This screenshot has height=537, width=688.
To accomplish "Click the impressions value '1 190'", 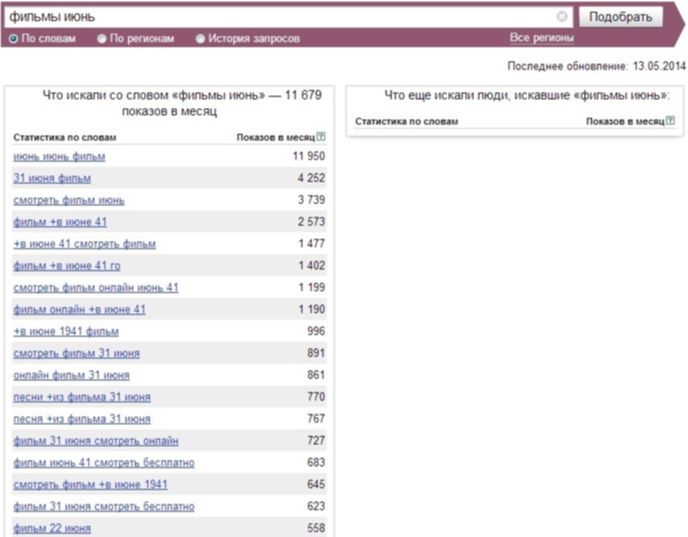I will pyautogui.click(x=312, y=309).
